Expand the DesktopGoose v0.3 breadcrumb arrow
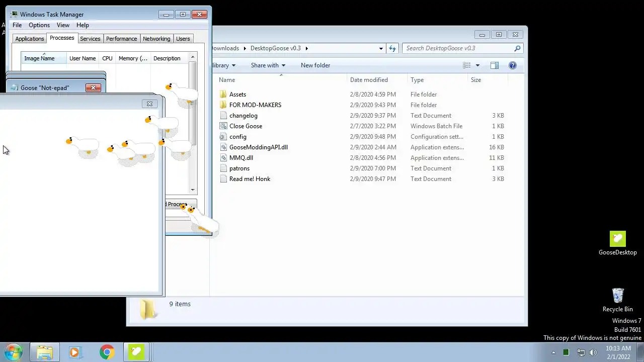The image size is (644, 362). tap(306, 48)
